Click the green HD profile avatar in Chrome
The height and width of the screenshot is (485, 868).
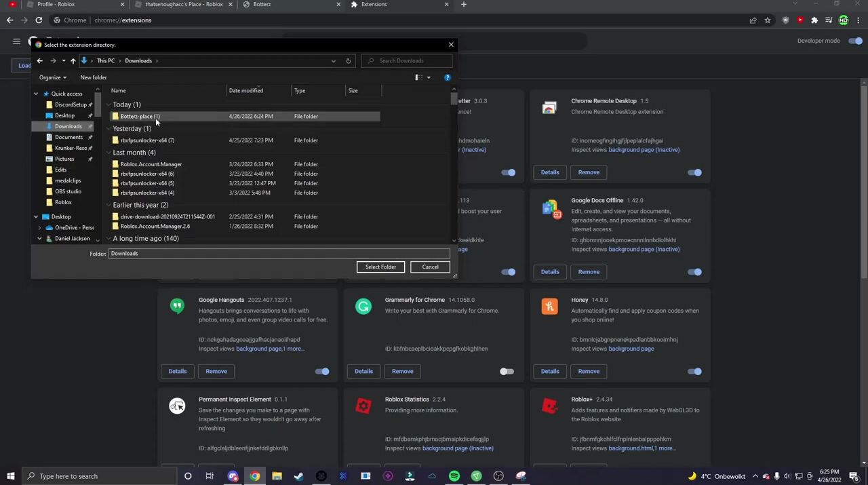pyautogui.click(x=844, y=20)
